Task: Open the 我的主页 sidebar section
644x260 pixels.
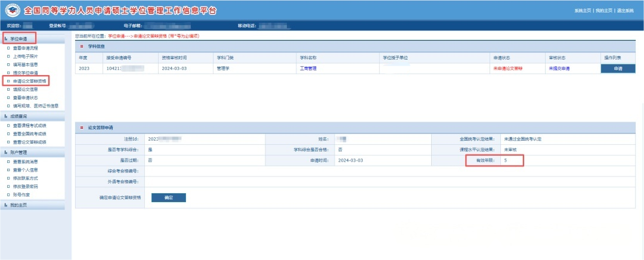Action: click(x=18, y=205)
